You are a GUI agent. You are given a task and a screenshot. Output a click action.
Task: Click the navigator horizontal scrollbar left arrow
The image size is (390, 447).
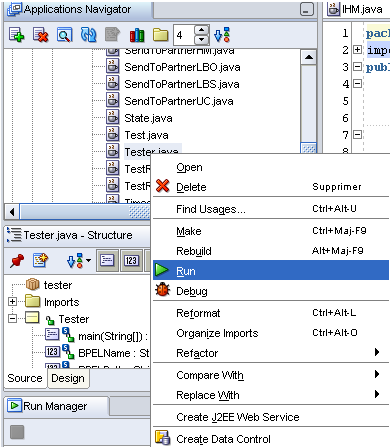click(12, 212)
